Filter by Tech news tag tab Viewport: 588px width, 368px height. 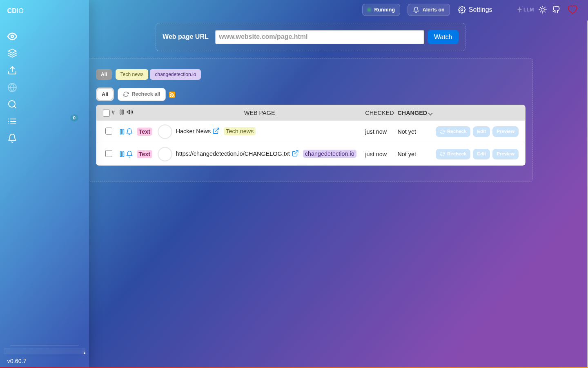point(132,74)
